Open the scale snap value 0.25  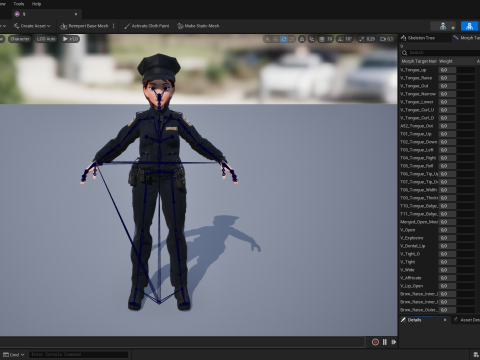click(371, 39)
